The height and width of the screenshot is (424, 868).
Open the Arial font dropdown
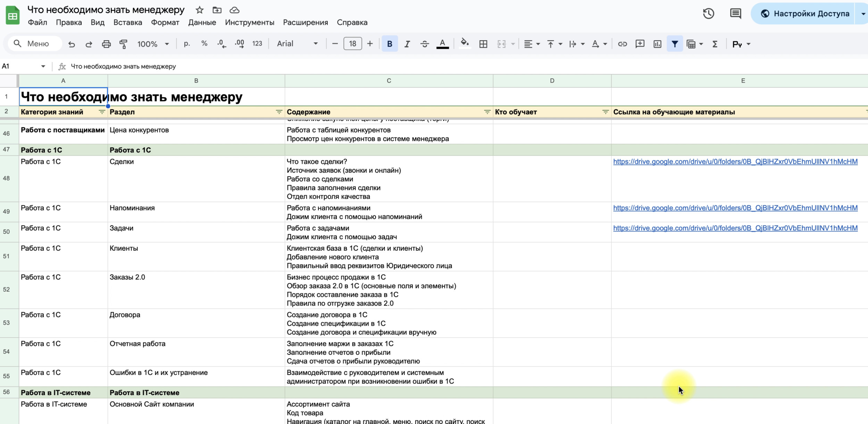point(297,44)
